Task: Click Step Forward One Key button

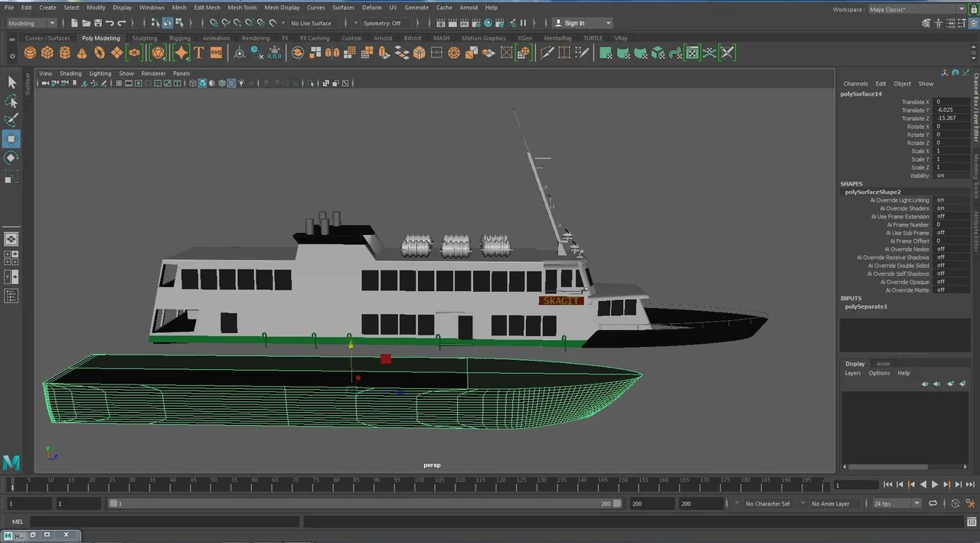Action: pyautogui.click(x=947, y=484)
